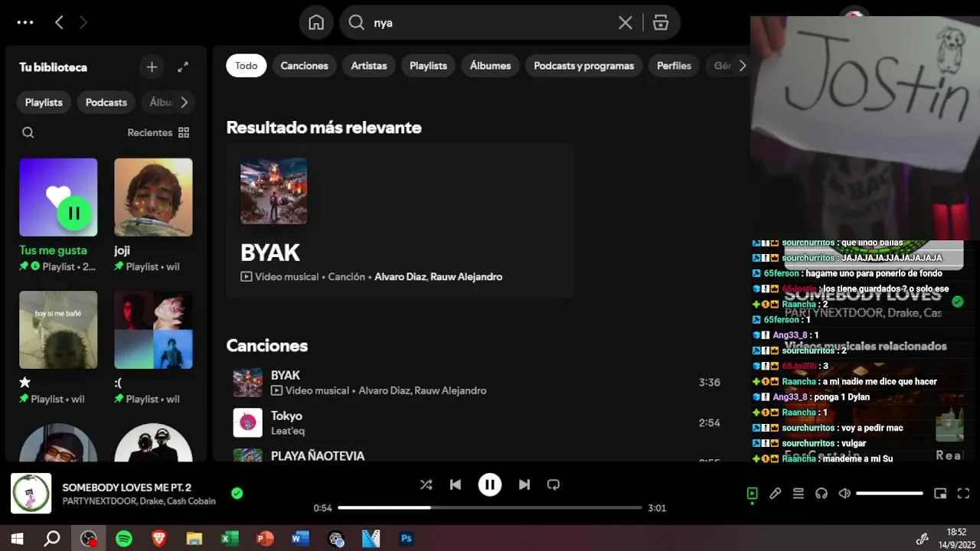Select the Todo filter
Screen dimensions: 980x551
point(247,66)
